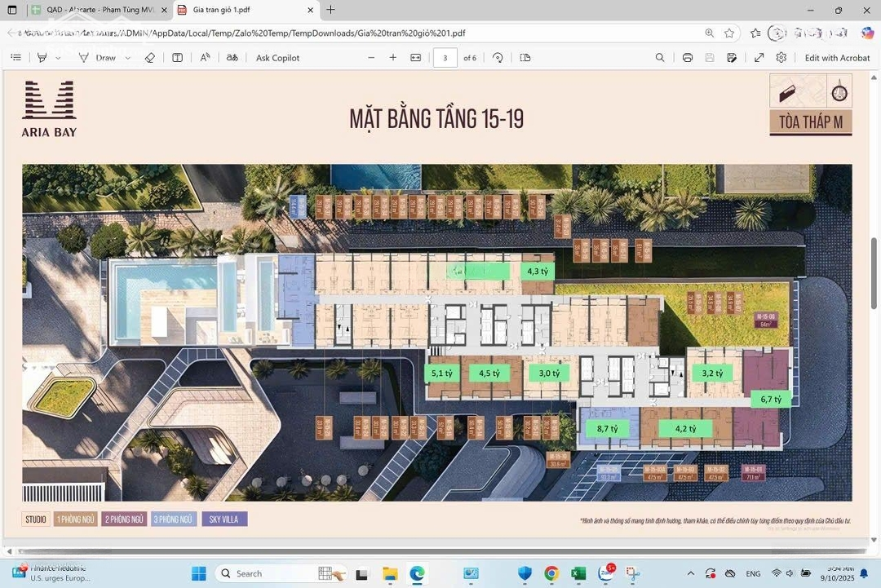The height and width of the screenshot is (588, 881).
Task: Click the Fit to width icon
Action: click(416, 58)
